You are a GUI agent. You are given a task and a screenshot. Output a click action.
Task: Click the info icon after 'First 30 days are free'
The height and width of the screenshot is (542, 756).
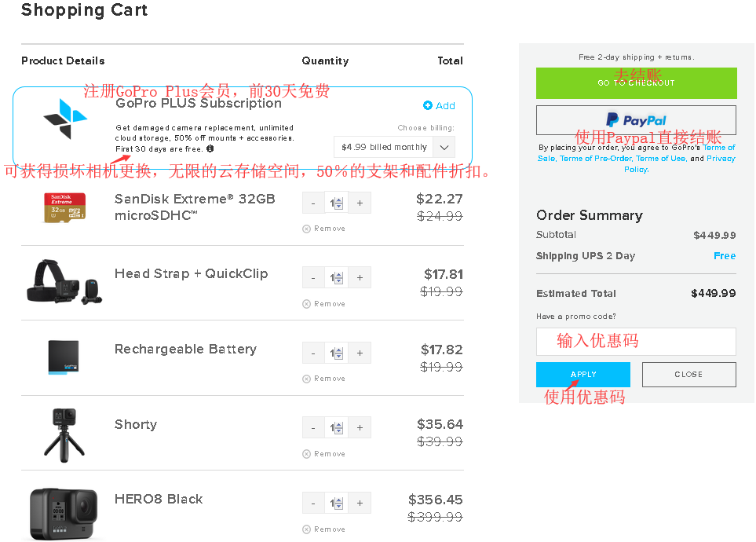tap(210, 148)
